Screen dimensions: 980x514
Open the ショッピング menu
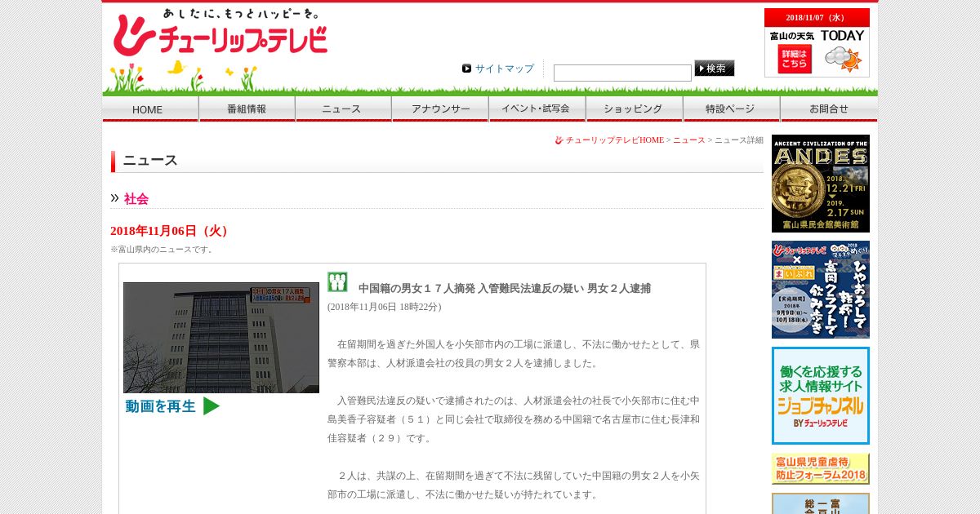coord(634,109)
